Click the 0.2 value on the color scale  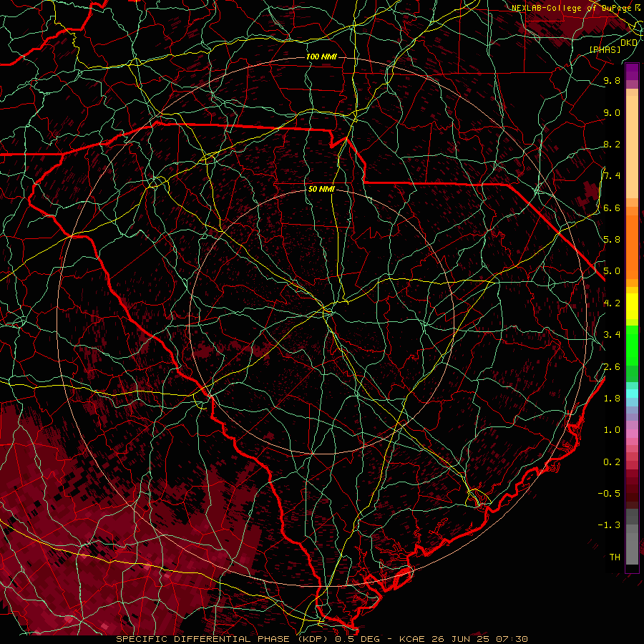612,462
